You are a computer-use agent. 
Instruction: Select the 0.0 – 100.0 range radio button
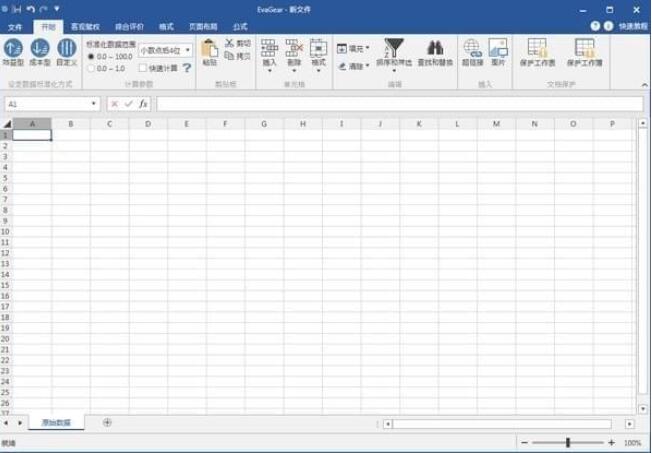pos(91,56)
